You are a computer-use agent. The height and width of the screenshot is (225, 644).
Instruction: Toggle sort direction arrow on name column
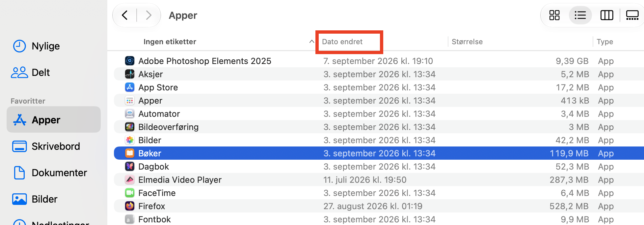pos(311,42)
